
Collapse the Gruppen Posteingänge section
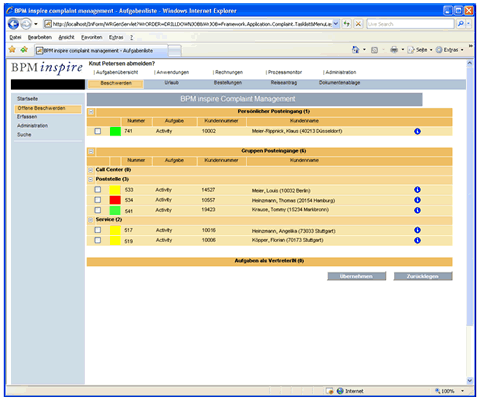point(91,152)
